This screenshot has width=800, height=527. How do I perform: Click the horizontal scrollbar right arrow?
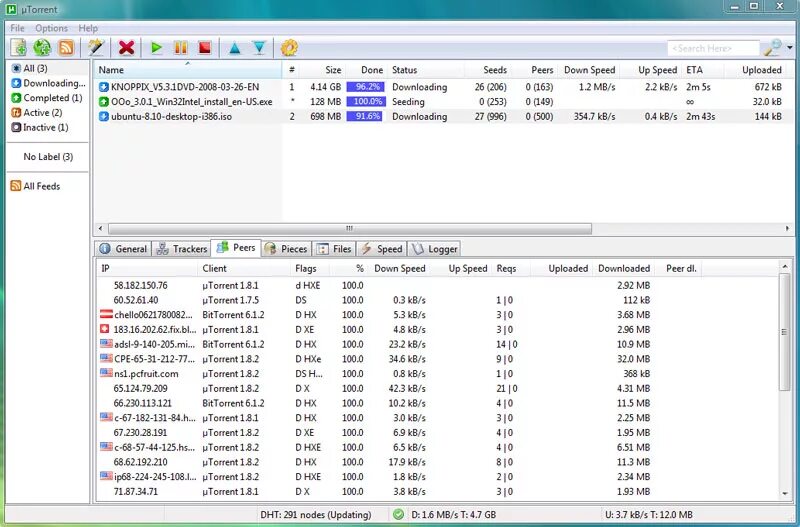[787, 229]
